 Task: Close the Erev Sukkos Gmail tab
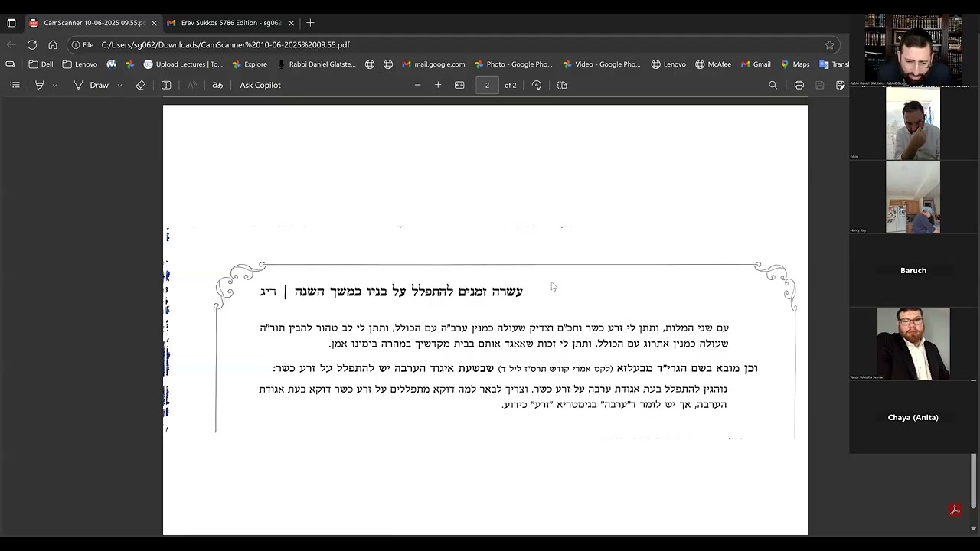[291, 23]
